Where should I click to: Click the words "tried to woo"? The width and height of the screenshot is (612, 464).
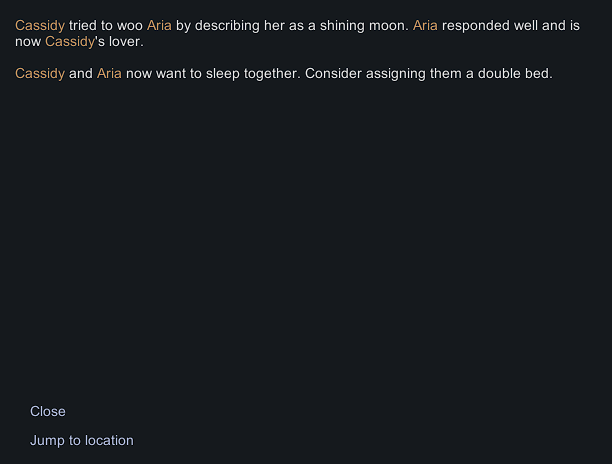click(106, 25)
